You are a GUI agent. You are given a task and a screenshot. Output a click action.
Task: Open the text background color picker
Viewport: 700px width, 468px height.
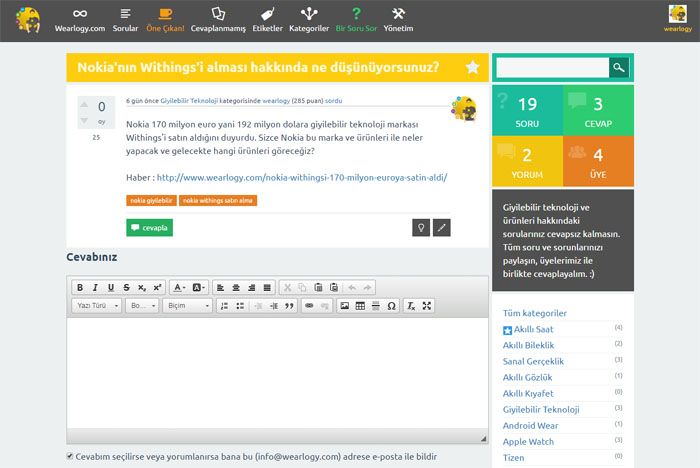(x=199, y=288)
